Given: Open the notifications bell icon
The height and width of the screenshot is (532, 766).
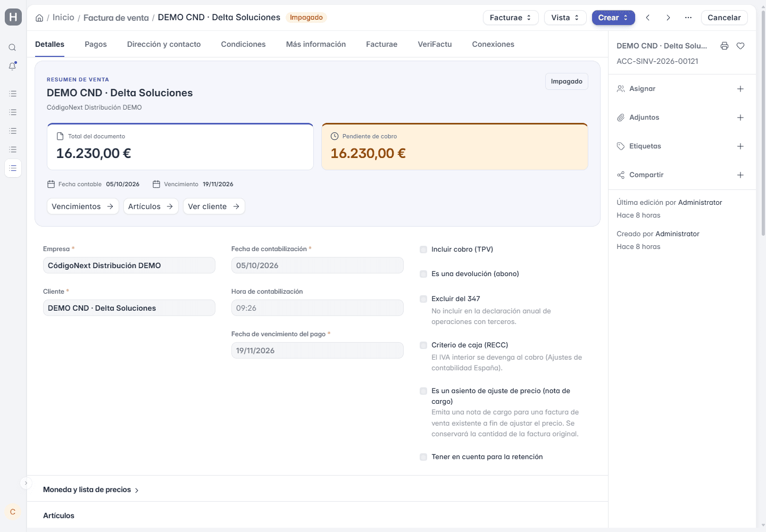Looking at the screenshot, I should [12, 66].
